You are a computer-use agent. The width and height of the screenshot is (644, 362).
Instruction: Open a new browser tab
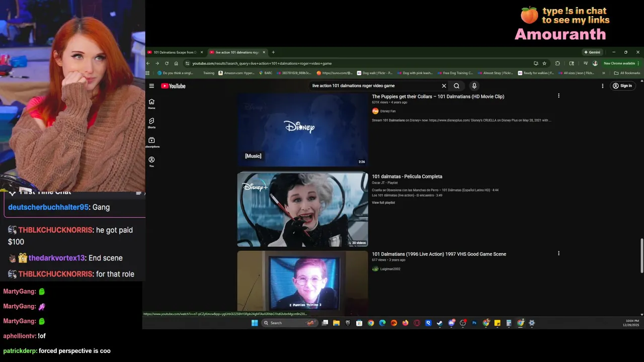[273, 52]
